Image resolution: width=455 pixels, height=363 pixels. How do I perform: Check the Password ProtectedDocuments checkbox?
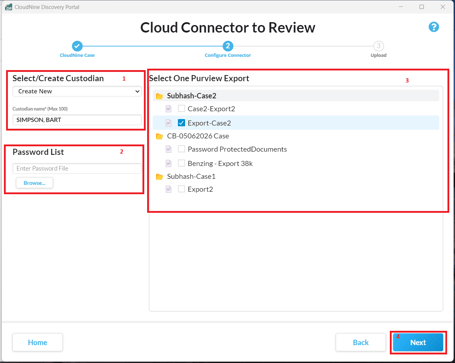point(181,149)
